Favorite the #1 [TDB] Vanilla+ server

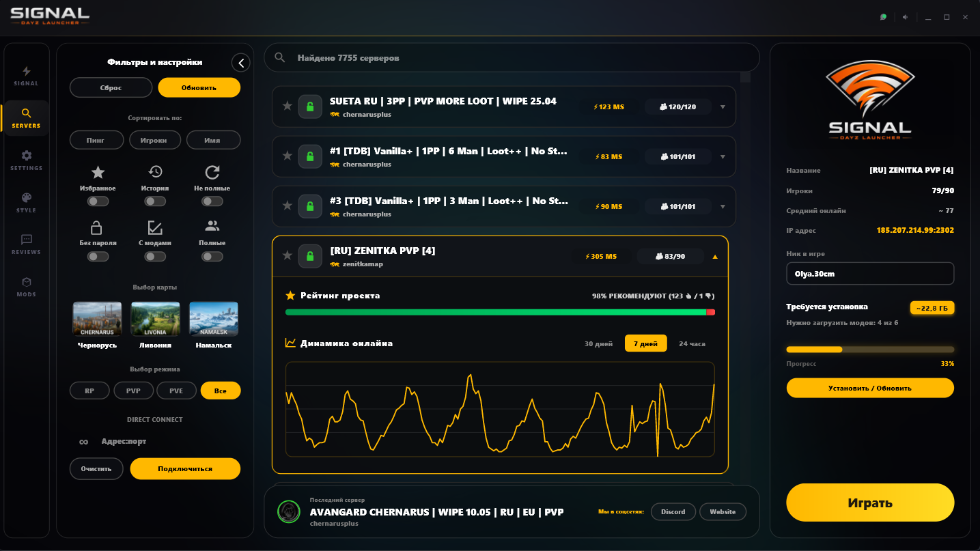point(288,156)
